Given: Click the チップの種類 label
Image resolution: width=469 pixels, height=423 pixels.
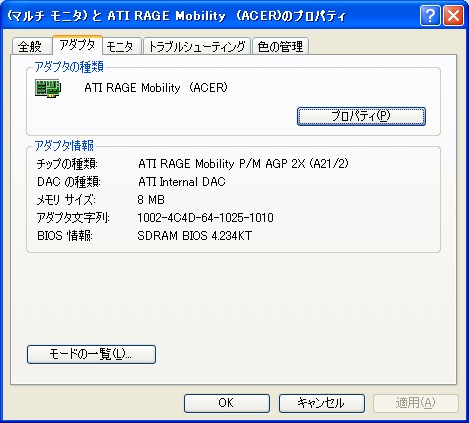Looking at the screenshot, I should click(x=67, y=164).
